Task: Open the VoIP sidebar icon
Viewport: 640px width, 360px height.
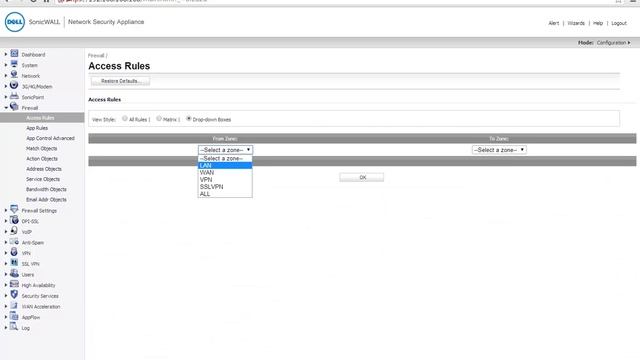Action: (x=14, y=231)
